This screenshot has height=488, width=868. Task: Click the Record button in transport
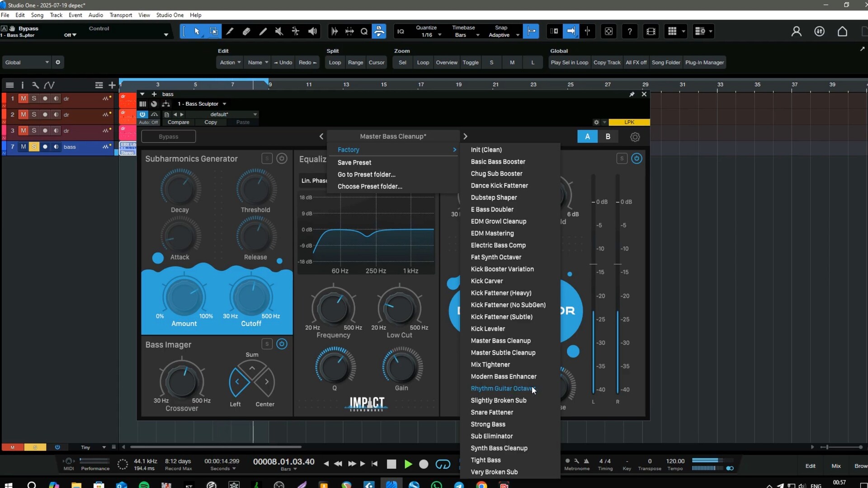click(424, 464)
